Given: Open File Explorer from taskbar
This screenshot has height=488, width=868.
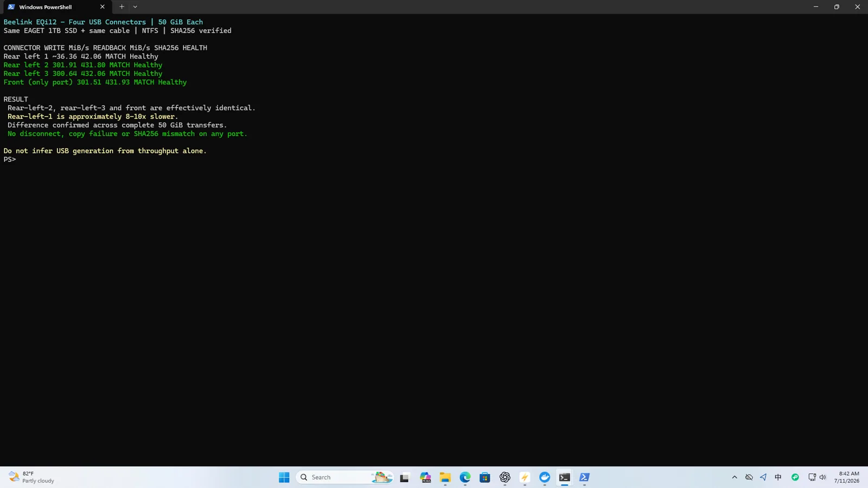Looking at the screenshot, I should [445, 477].
